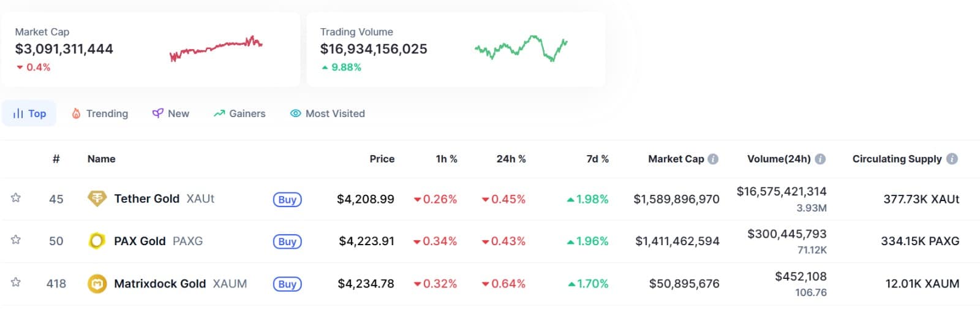Sort by the 24h % column header

pos(511,159)
